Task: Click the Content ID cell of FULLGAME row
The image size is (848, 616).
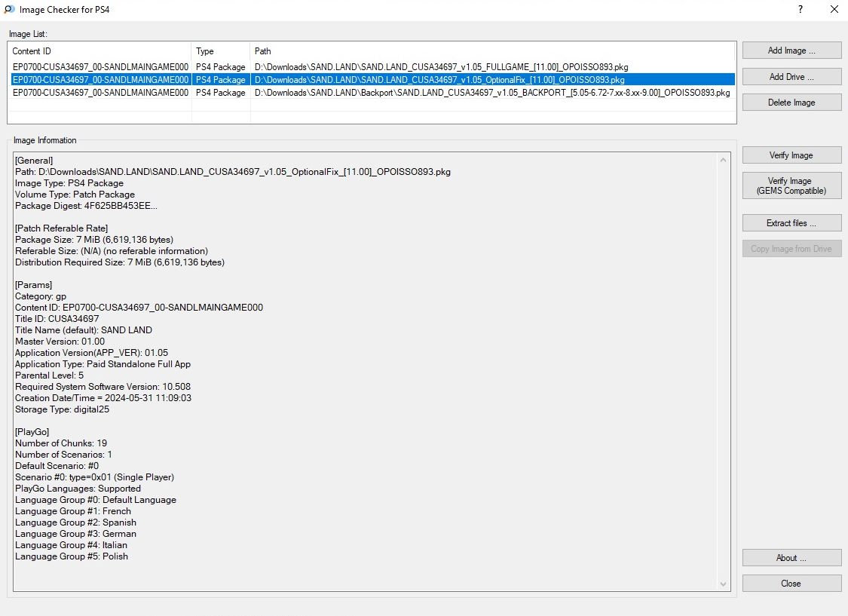Action: (100, 67)
